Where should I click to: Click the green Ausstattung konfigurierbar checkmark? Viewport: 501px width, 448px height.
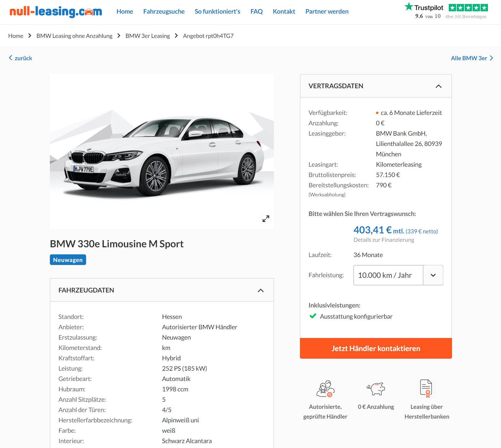click(x=313, y=316)
